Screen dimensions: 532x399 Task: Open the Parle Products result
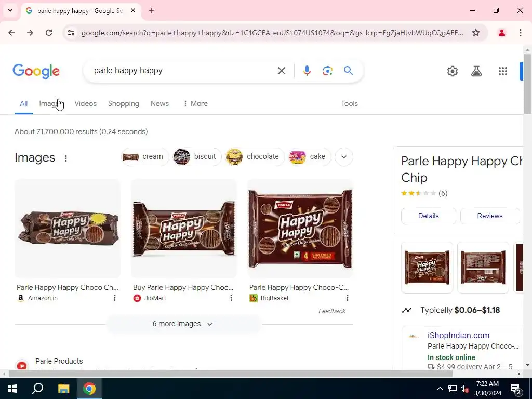click(59, 361)
